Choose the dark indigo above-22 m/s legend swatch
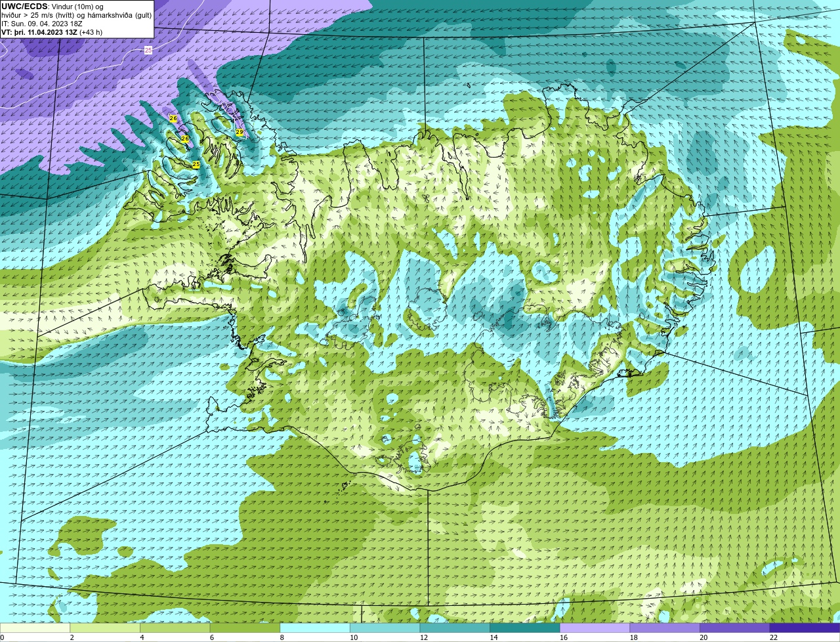This screenshot has width=840, height=642. click(x=805, y=628)
